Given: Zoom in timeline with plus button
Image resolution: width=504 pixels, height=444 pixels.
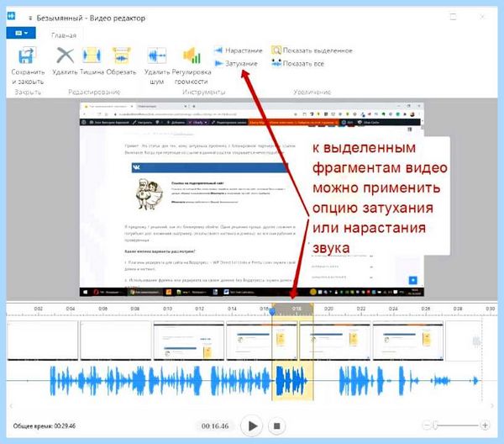Looking at the screenshot, I should (x=485, y=425).
